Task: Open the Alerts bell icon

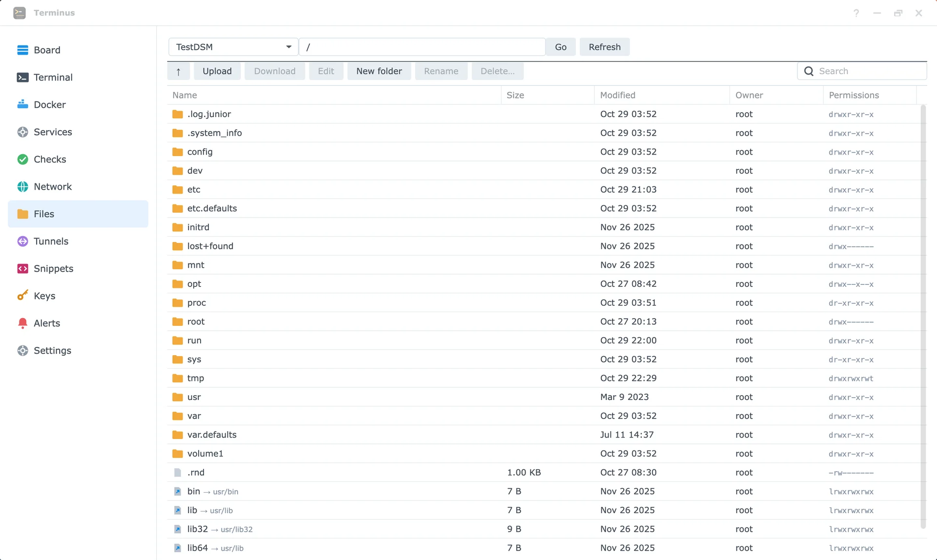Action: [x=22, y=323]
